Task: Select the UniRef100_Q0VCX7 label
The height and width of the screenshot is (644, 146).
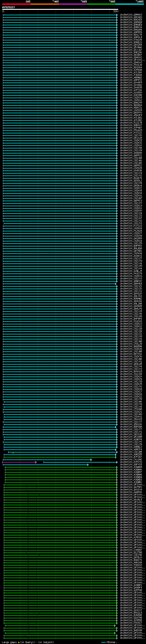Action: point(131,610)
